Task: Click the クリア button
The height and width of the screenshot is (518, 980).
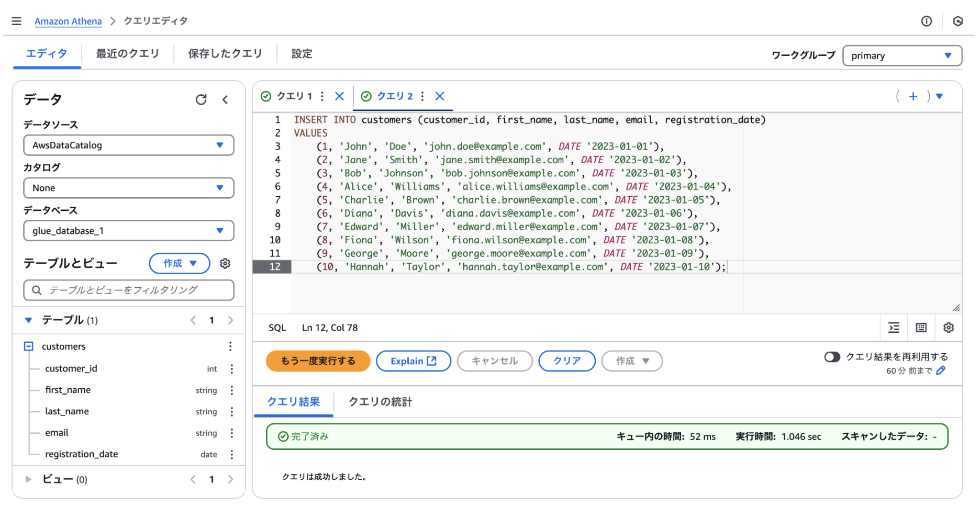Action: click(567, 361)
